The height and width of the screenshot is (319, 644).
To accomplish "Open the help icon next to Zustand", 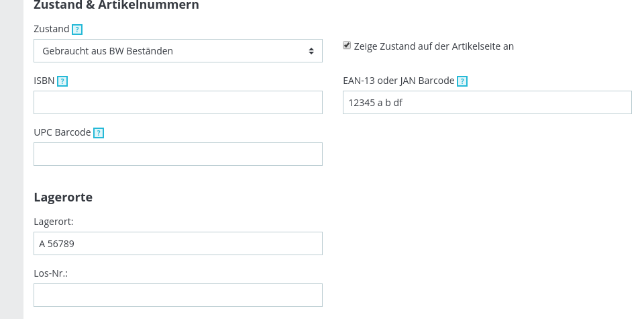I will [x=77, y=30].
